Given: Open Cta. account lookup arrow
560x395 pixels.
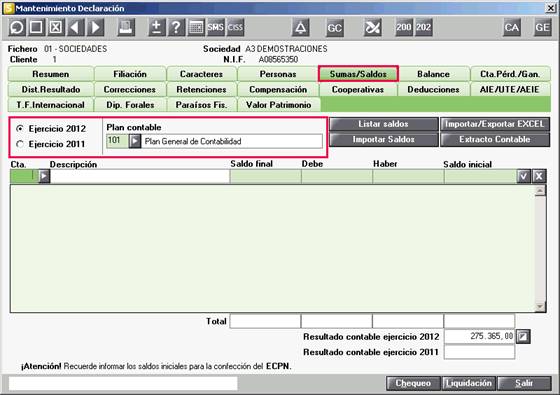Looking at the screenshot, I should 44,176.
